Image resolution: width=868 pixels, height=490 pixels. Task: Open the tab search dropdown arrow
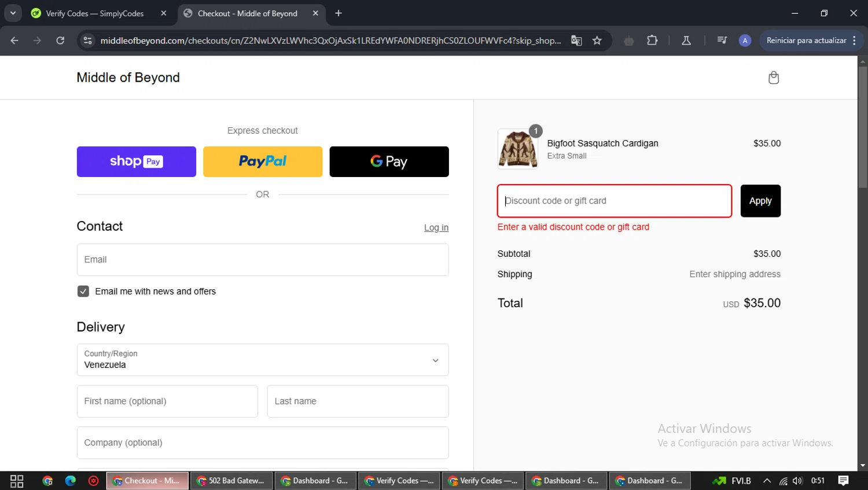point(13,13)
